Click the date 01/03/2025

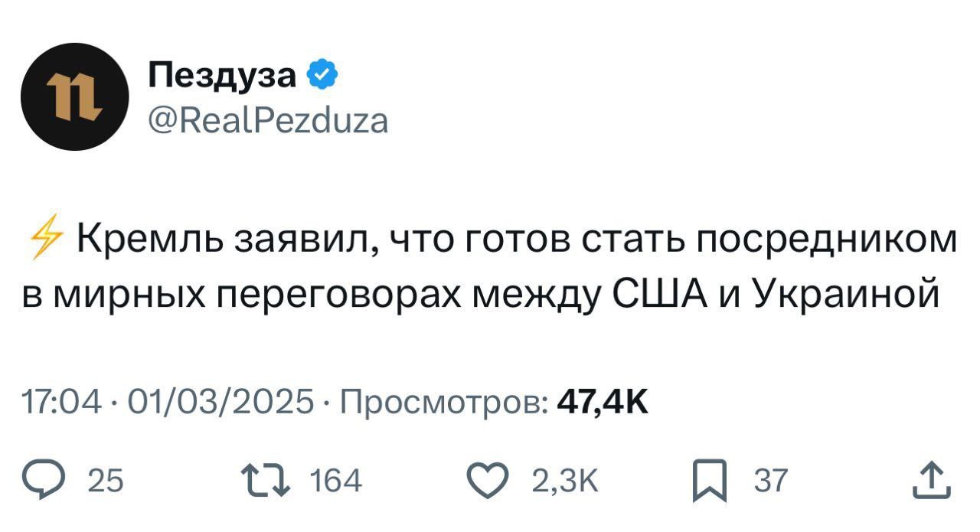(x=220, y=400)
